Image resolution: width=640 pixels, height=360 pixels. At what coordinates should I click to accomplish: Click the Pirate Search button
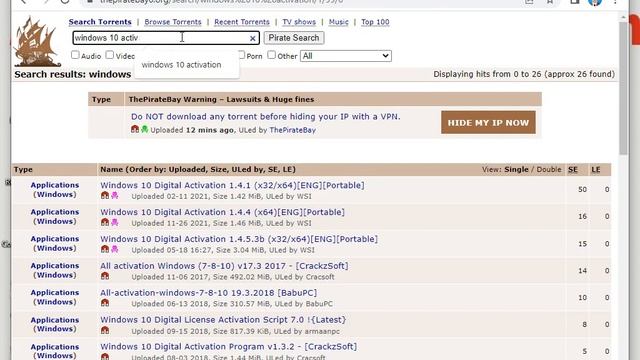[294, 38]
